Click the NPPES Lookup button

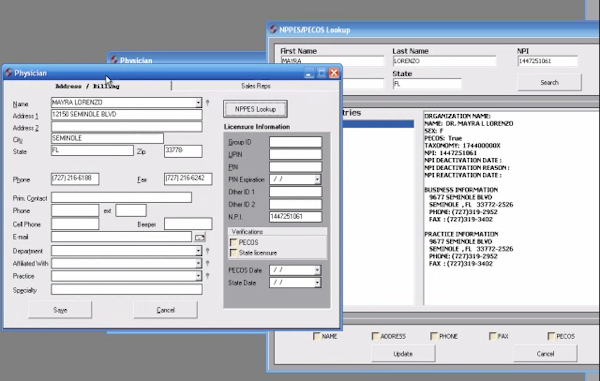pyautogui.click(x=255, y=109)
